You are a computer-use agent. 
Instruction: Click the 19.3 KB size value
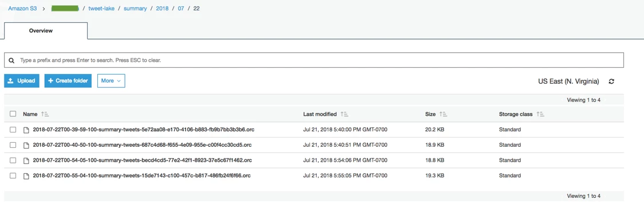pyautogui.click(x=434, y=175)
